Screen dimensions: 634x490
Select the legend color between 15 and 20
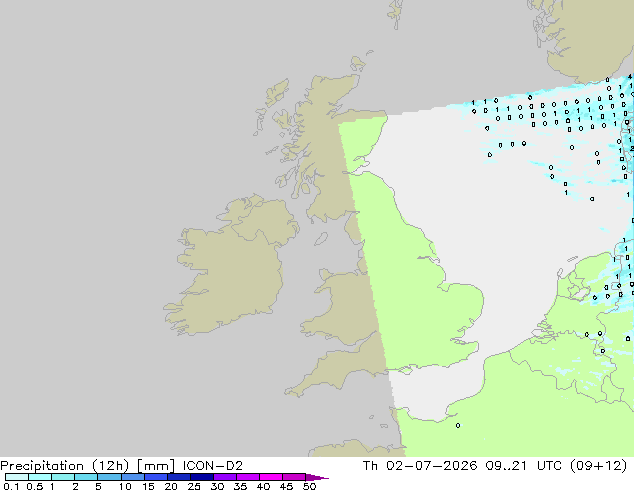click(156, 477)
